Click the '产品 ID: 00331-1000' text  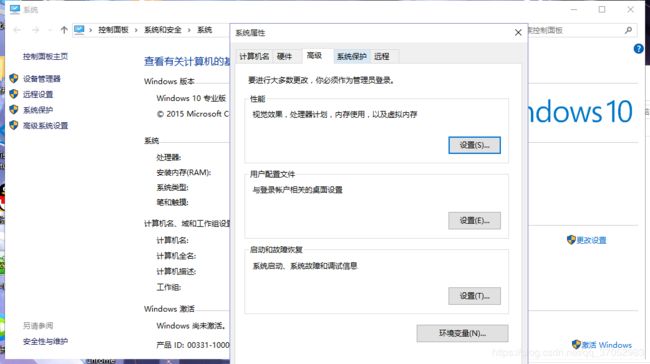coord(193,345)
